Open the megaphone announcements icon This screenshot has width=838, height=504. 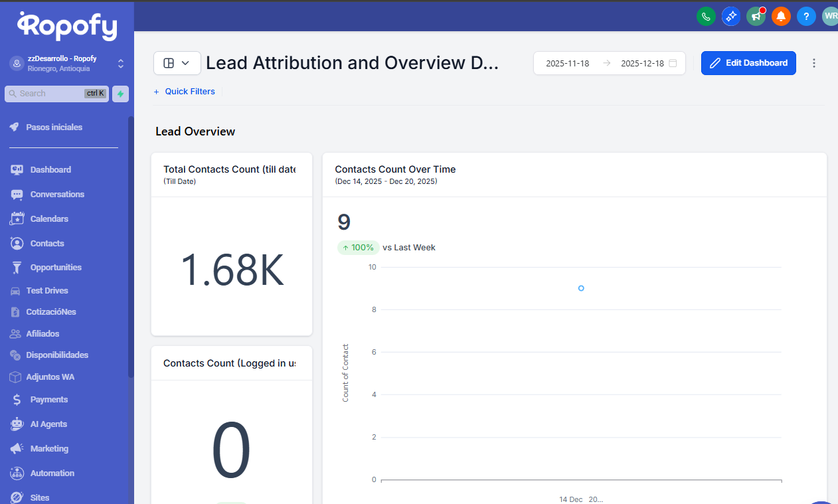(756, 17)
